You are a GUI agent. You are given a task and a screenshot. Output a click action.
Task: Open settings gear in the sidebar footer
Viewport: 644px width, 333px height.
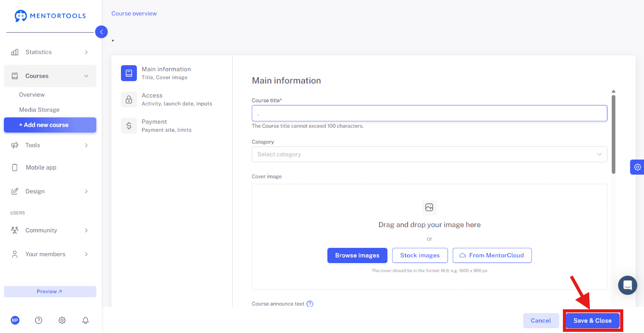tap(62, 320)
